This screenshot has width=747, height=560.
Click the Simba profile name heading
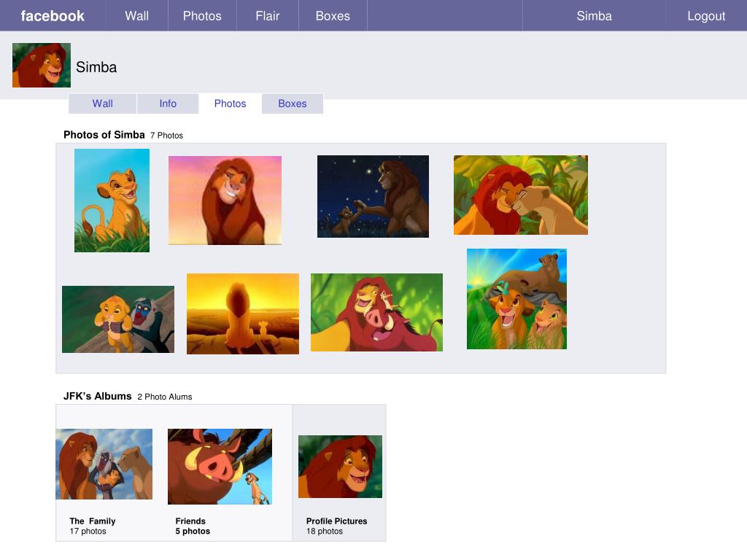96,67
